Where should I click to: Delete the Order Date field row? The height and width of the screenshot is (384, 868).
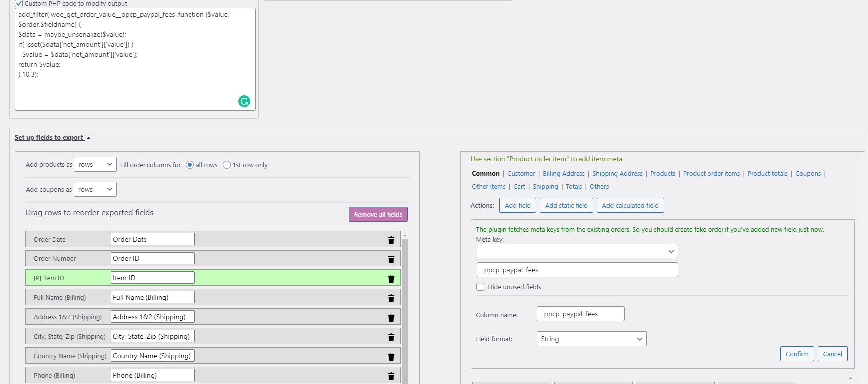coord(391,240)
